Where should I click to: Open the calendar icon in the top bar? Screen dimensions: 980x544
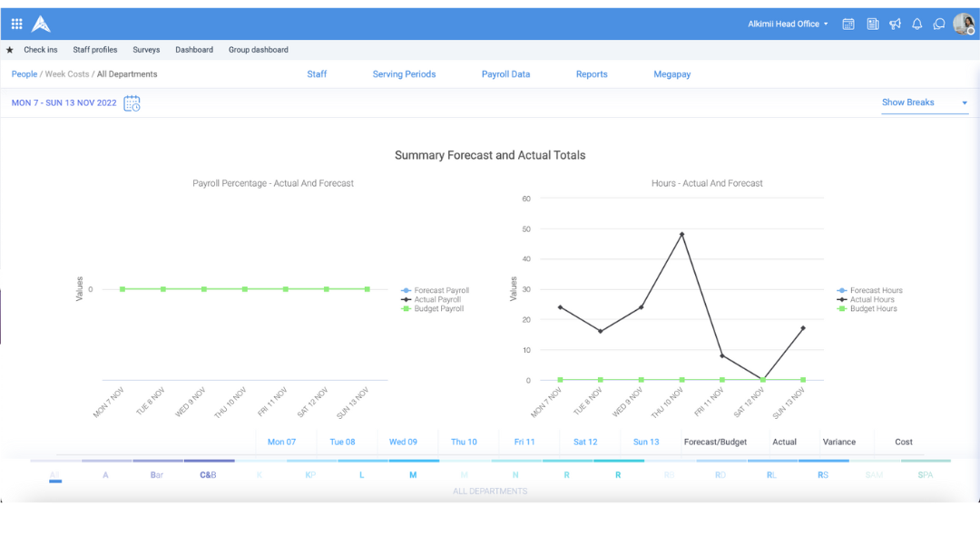tap(848, 24)
